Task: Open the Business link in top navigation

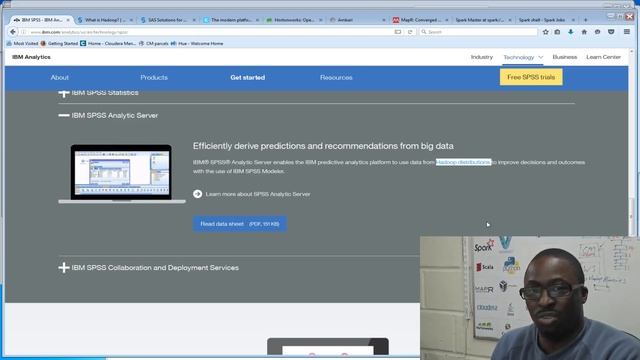Action: point(564,57)
